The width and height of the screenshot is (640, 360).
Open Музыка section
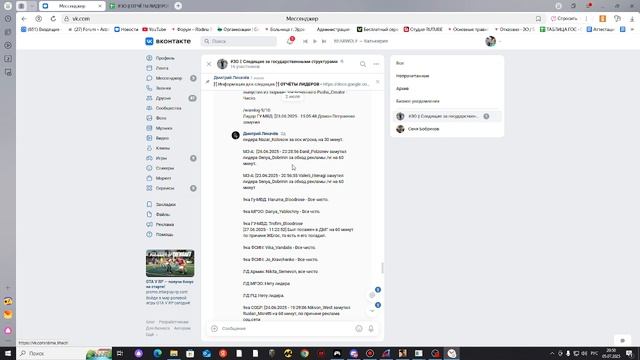point(164,128)
